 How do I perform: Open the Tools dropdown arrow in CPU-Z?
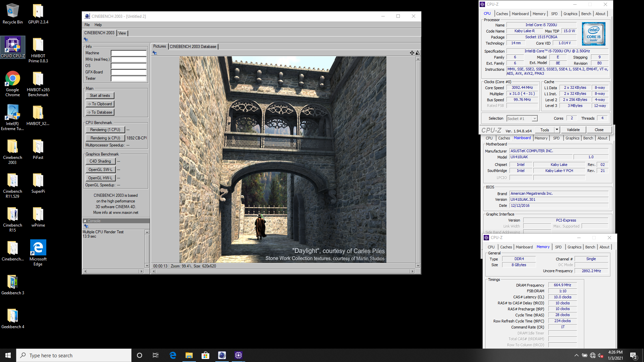(557, 130)
